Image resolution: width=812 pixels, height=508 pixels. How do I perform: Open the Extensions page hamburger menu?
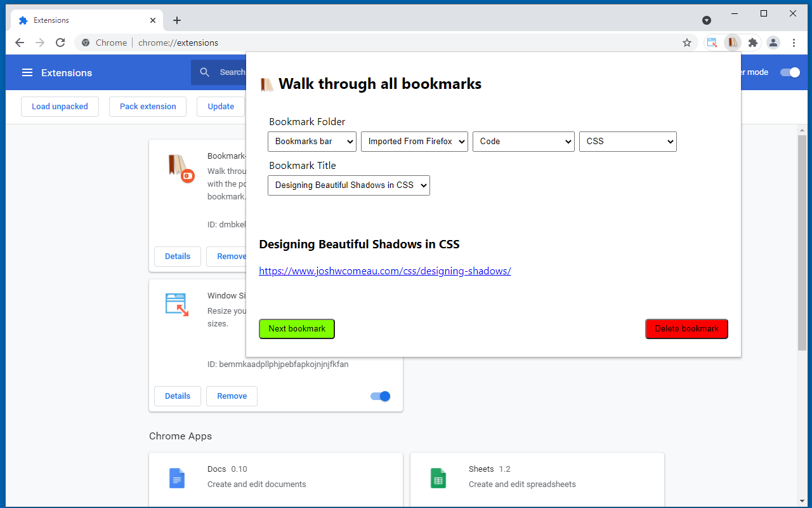tap(27, 72)
